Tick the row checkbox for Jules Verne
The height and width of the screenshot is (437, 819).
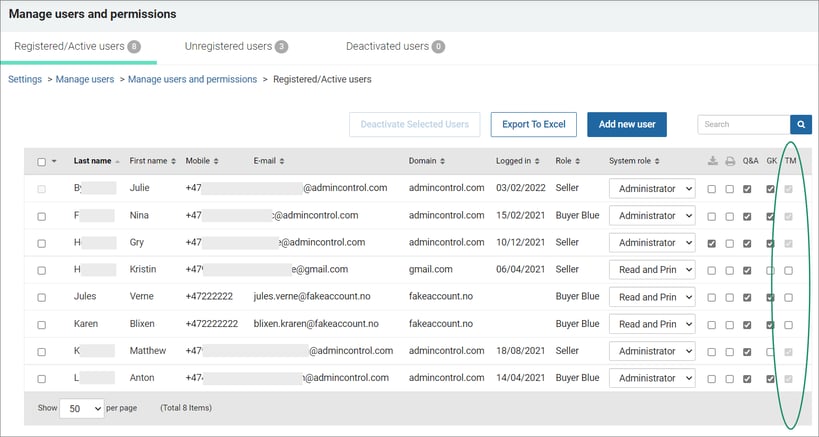pyautogui.click(x=42, y=298)
